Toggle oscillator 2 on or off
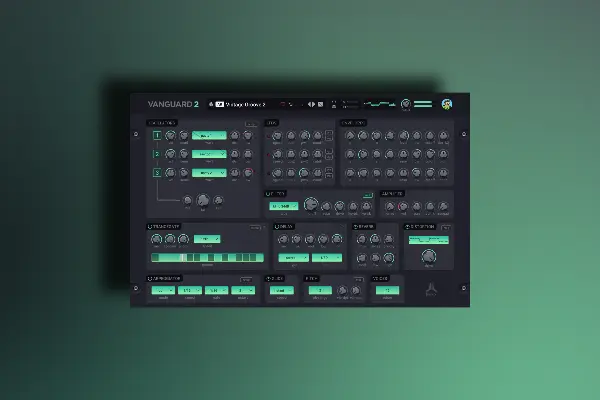 (x=157, y=154)
